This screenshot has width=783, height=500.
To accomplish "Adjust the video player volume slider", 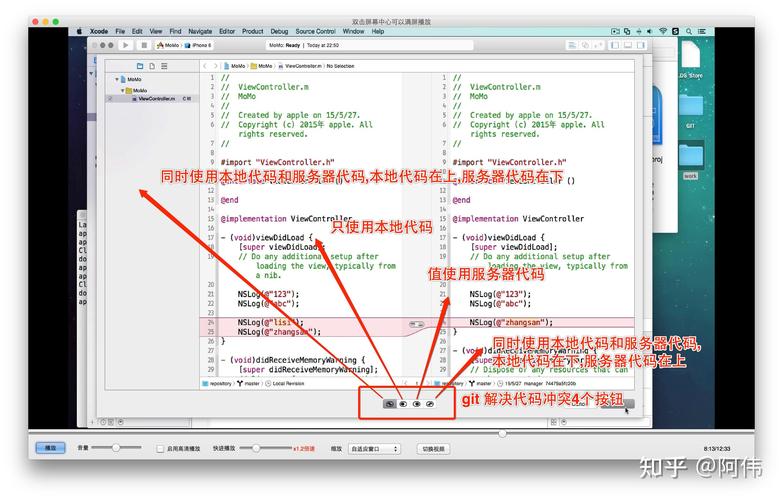I will pos(116,448).
